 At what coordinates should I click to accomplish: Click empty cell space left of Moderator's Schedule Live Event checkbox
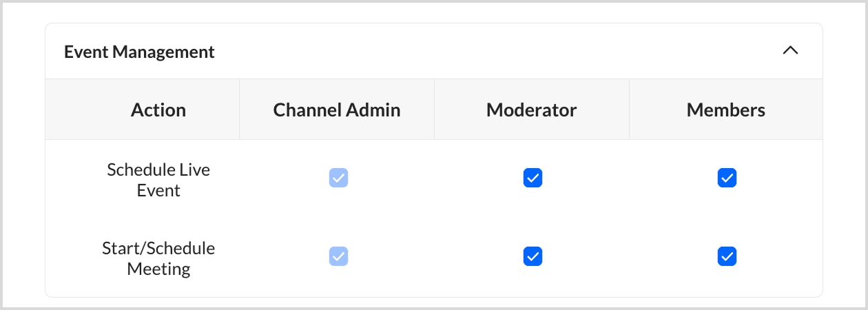tap(475, 178)
